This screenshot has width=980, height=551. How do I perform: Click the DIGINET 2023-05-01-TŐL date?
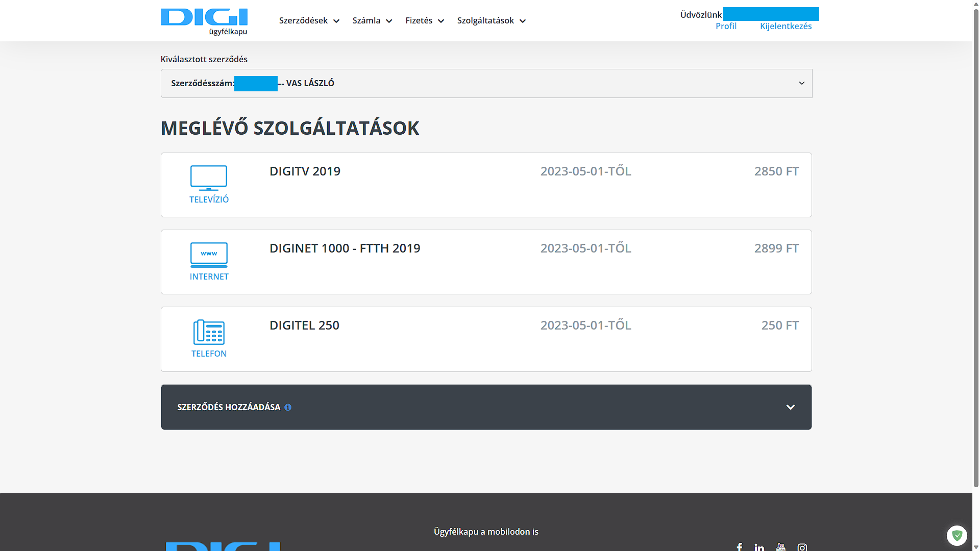coord(586,248)
